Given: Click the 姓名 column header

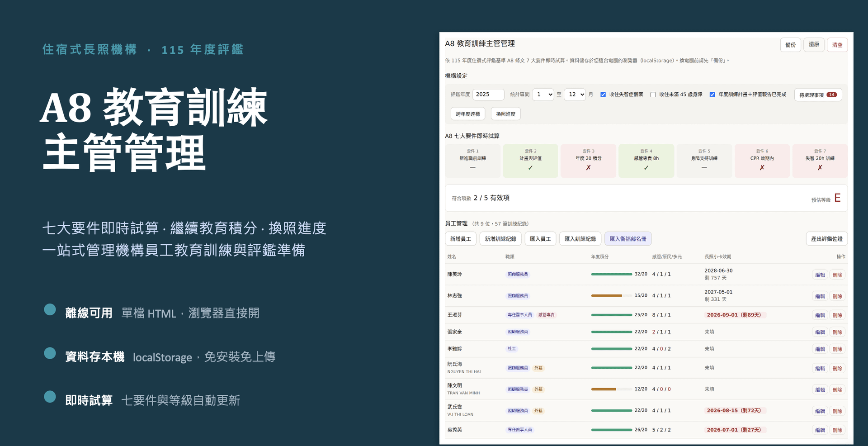Looking at the screenshot, I should coord(452,256).
